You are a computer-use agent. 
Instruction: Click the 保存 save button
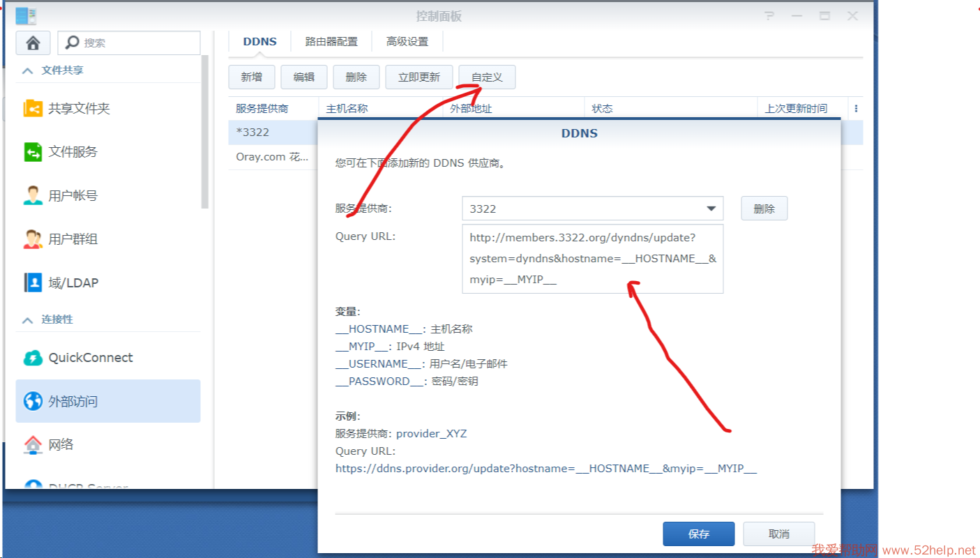click(x=698, y=534)
